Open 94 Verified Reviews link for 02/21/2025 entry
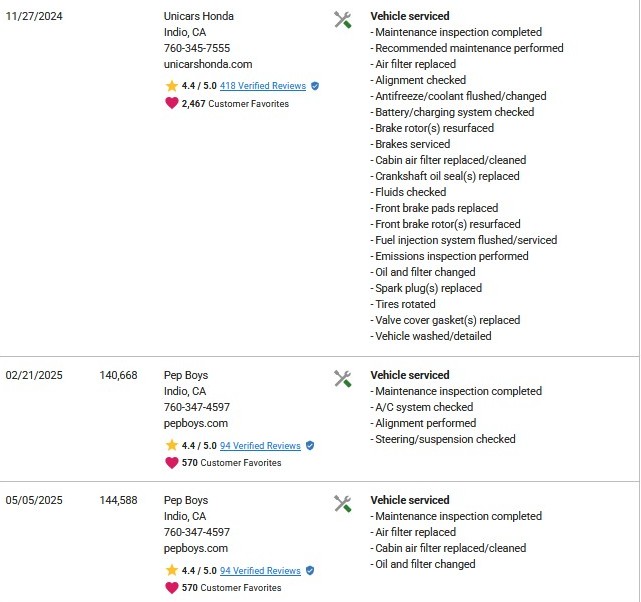 coord(260,445)
